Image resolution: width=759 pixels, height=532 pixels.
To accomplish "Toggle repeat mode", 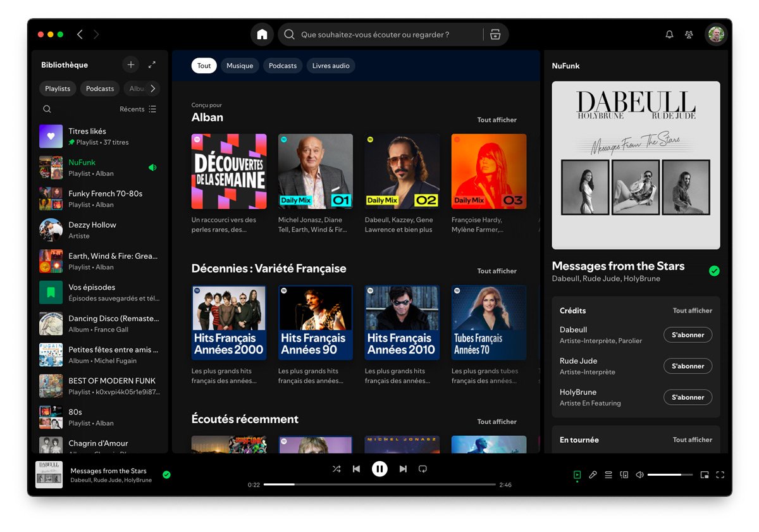I will pos(423,469).
